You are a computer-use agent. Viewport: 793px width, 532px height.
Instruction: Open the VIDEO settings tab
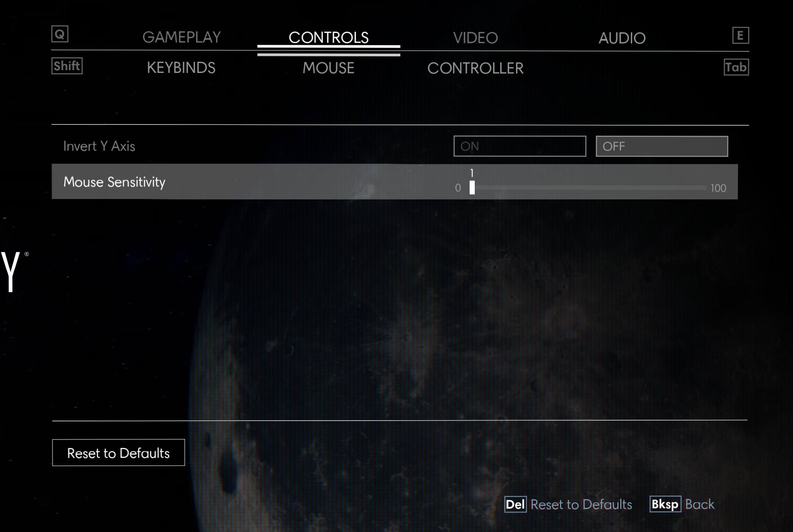(475, 37)
